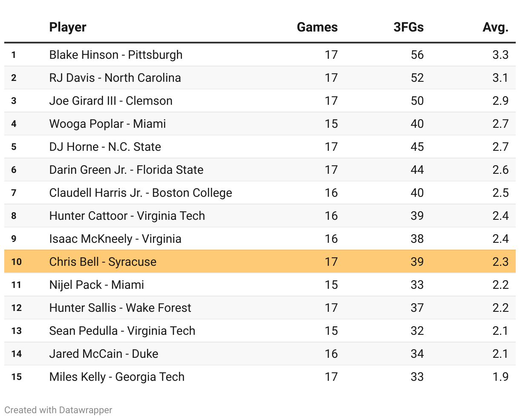Click Jared McCain - Duke name

coord(104,354)
